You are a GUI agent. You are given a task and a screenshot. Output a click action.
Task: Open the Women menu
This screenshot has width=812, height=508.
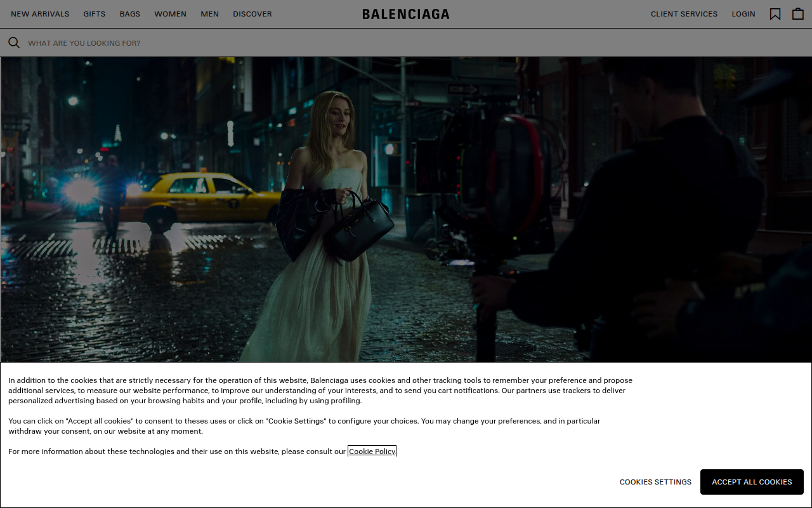click(171, 14)
